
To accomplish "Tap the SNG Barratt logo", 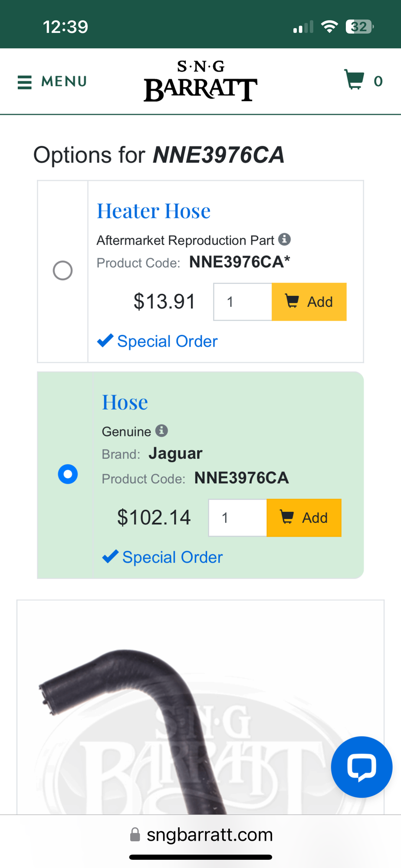I will pos(200,81).
